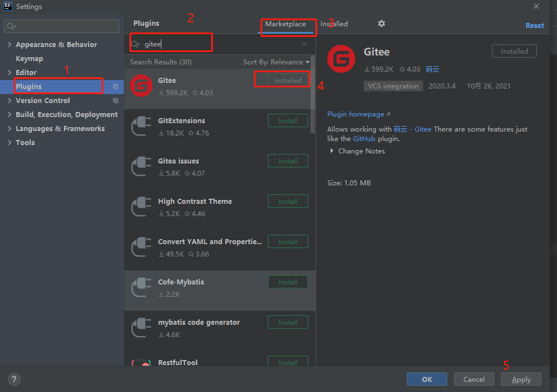Switch to the Marketplace tab
Image resolution: width=557 pixels, height=392 pixels.
click(285, 24)
